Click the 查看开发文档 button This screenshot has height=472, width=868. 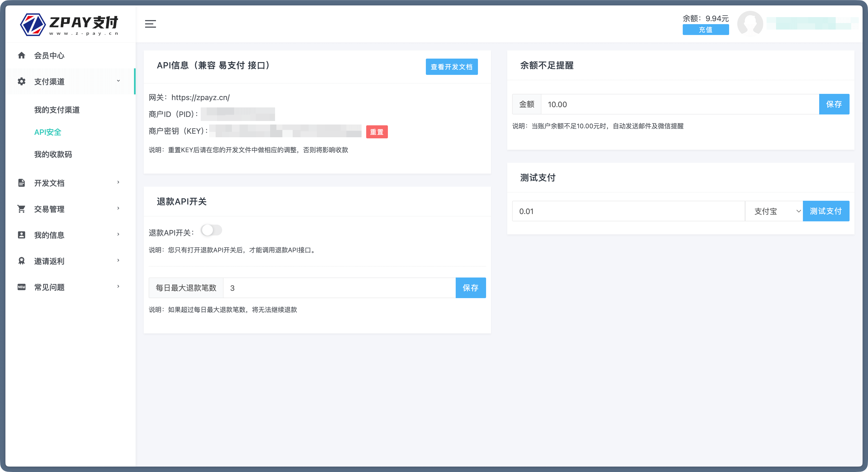[452, 67]
